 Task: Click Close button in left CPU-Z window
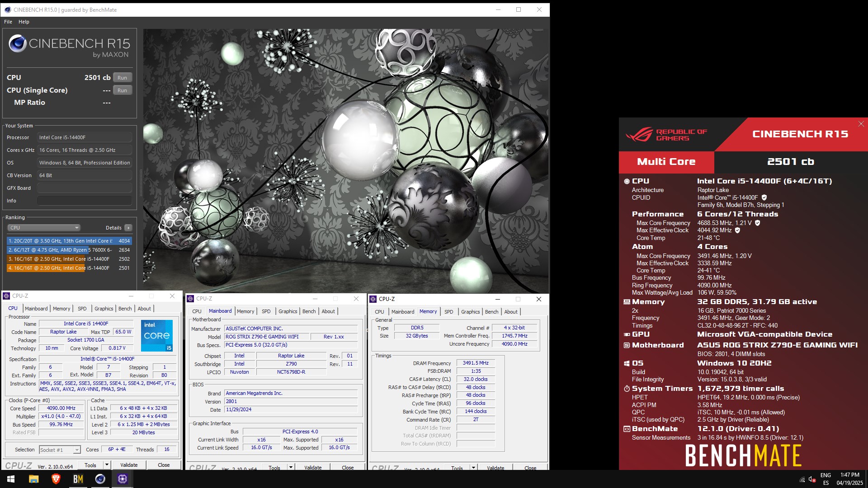[x=164, y=465]
